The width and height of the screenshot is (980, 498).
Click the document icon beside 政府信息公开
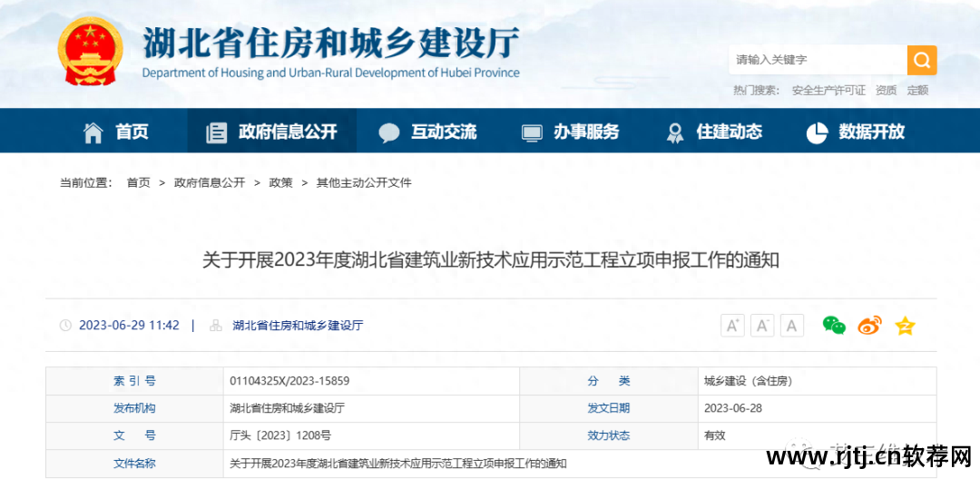pyautogui.click(x=216, y=132)
